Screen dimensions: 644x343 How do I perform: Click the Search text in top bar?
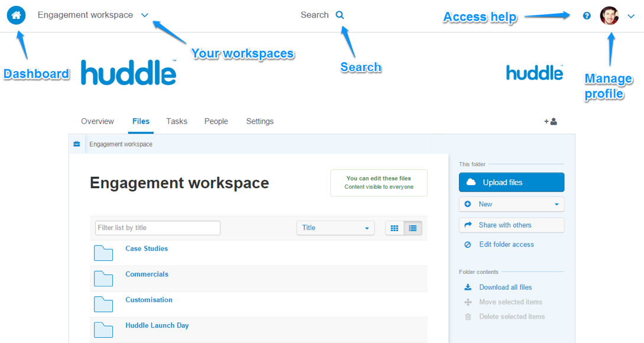[x=314, y=15]
